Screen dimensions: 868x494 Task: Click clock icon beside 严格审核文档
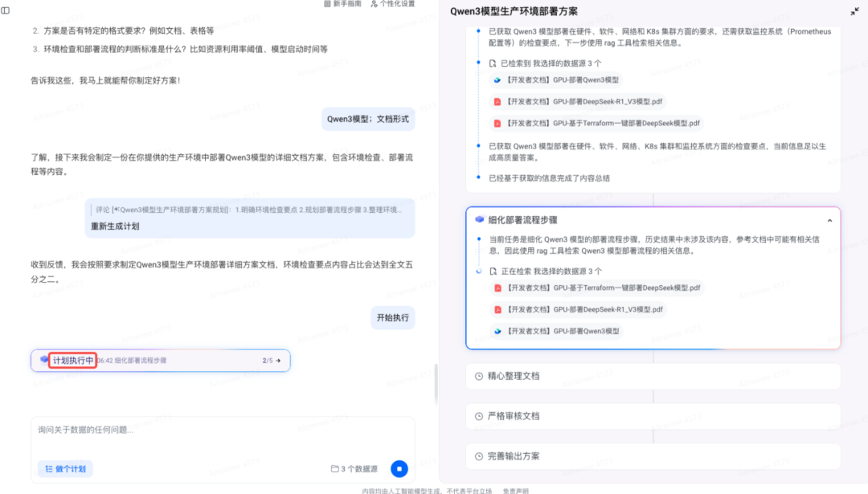pyautogui.click(x=479, y=416)
